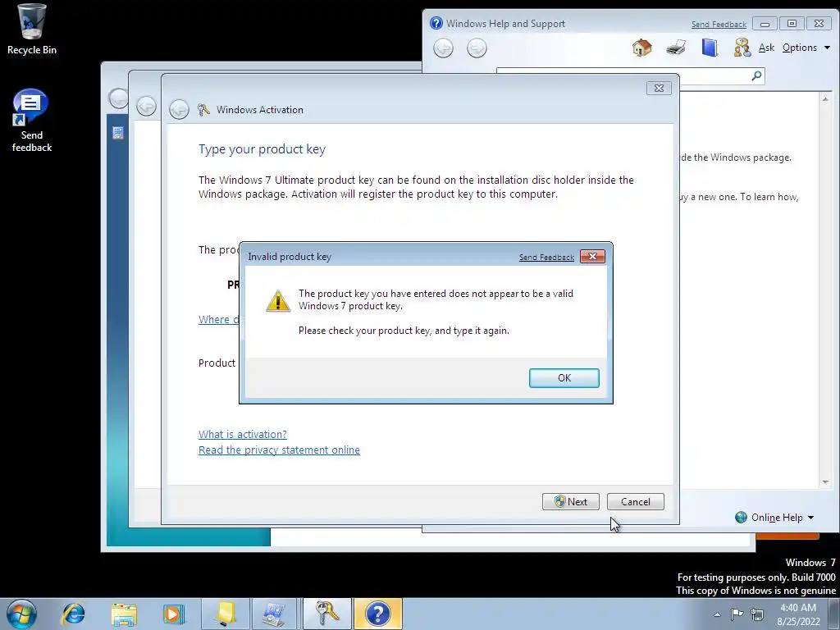Open the clock showing 4:40 AM
Viewport: 840px width, 630px height.
point(798,614)
